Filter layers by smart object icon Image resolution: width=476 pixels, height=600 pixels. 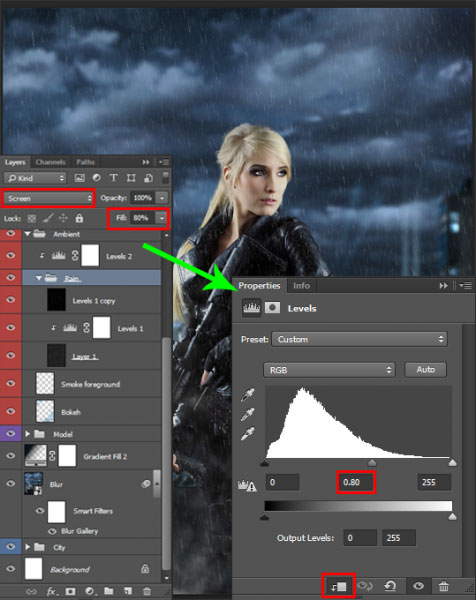click(x=148, y=178)
